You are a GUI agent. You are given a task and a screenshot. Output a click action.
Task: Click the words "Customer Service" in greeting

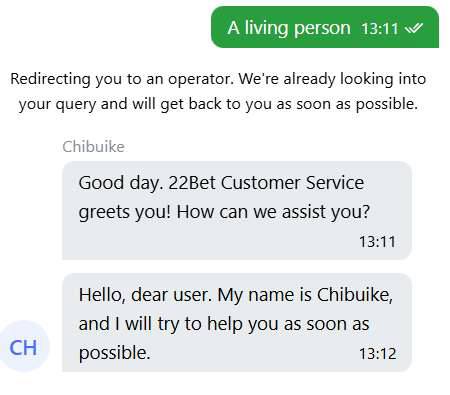click(x=292, y=183)
